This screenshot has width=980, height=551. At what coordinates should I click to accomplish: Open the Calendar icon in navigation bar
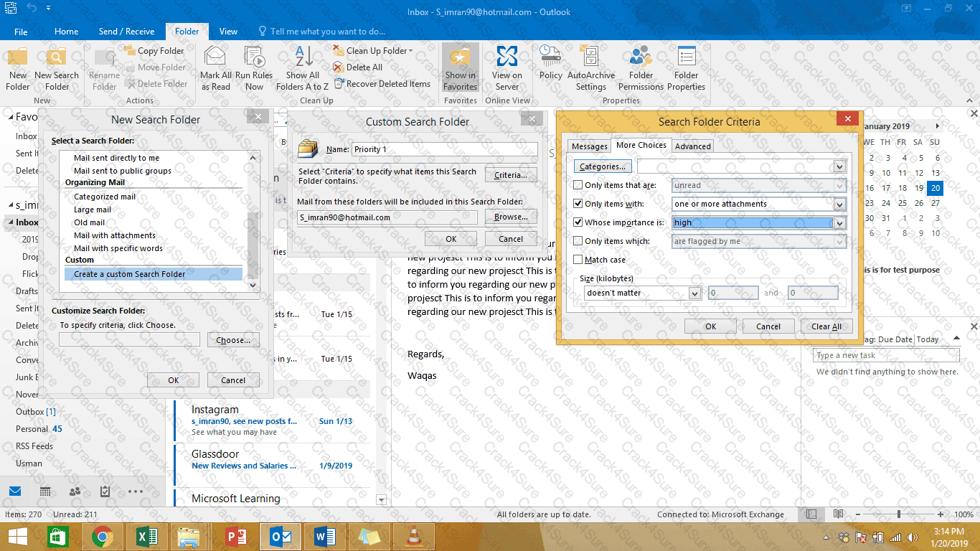pyautogui.click(x=45, y=491)
